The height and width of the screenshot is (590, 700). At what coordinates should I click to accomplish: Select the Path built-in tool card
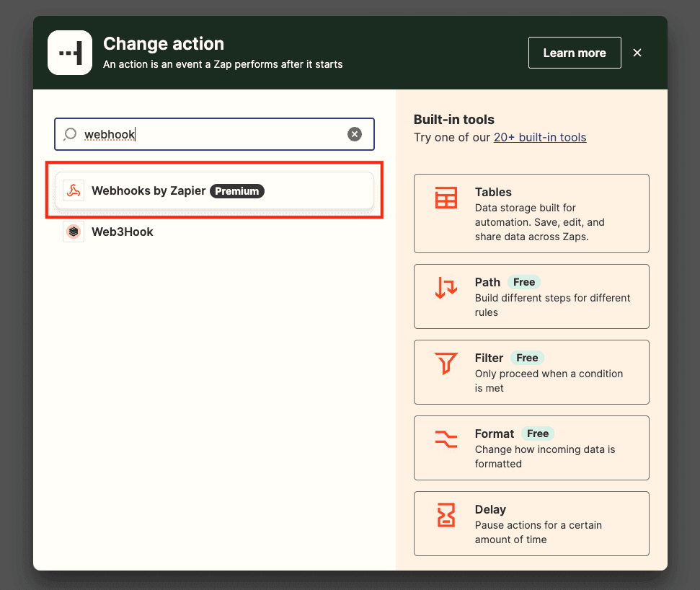tap(531, 296)
